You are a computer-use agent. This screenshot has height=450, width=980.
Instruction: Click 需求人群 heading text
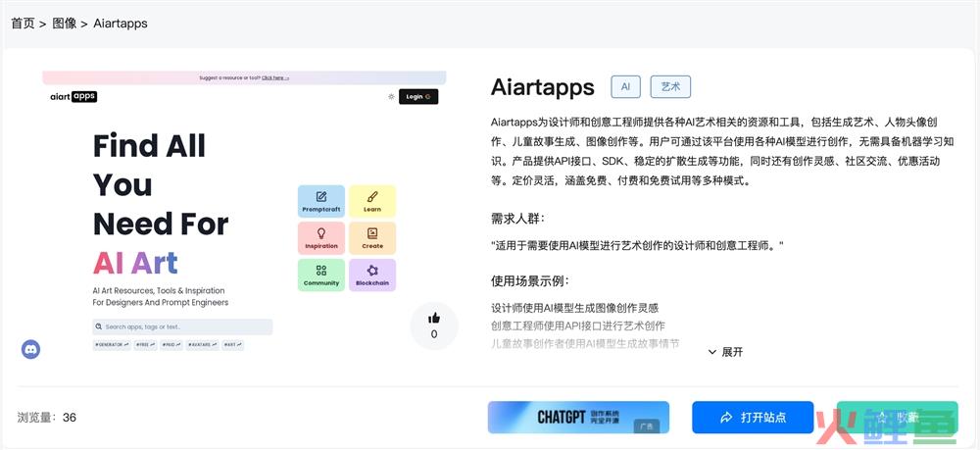(x=517, y=219)
